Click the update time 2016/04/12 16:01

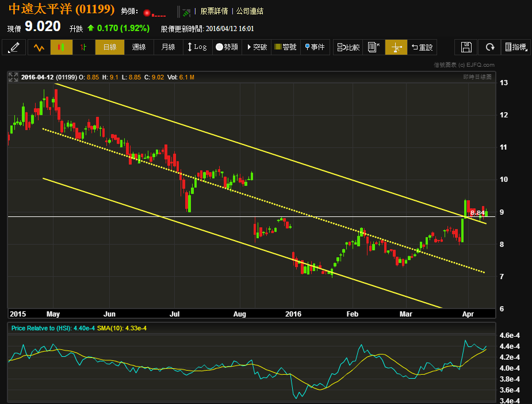pyautogui.click(x=229, y=29)
